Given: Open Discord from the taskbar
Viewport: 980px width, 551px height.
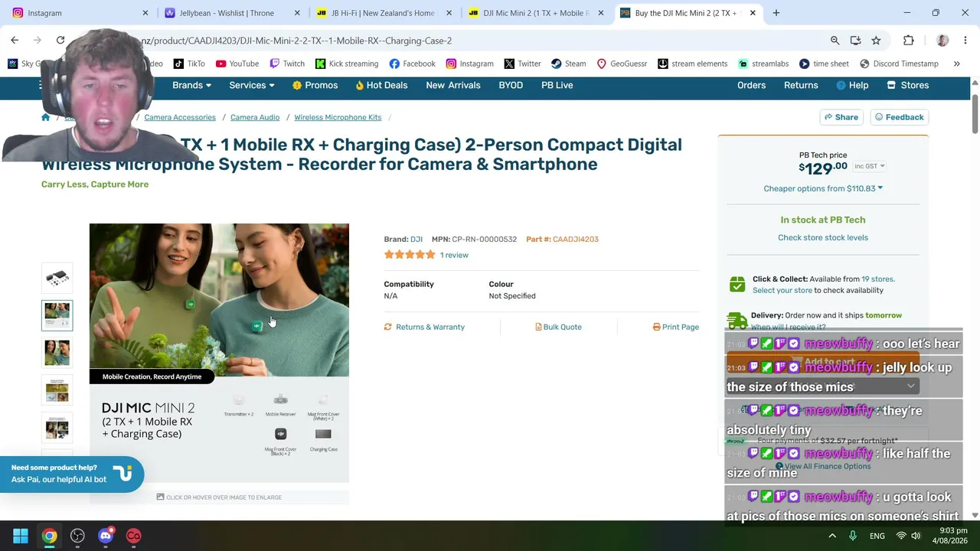Looking at the screenshot, I should tap(106, 536).
